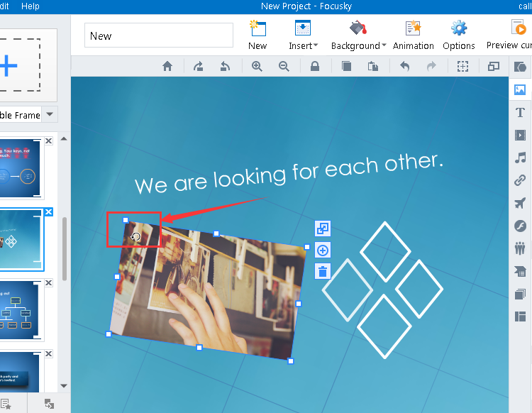Select the Text tool in the right sidebar
Viewport: 532px width, 413px height.
[520, 112]
